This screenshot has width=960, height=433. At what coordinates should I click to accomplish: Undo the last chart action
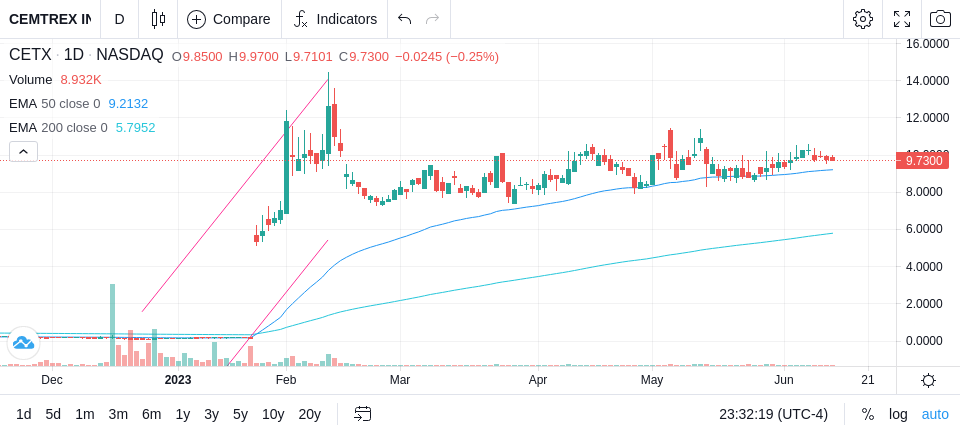[x=405, y=19]
